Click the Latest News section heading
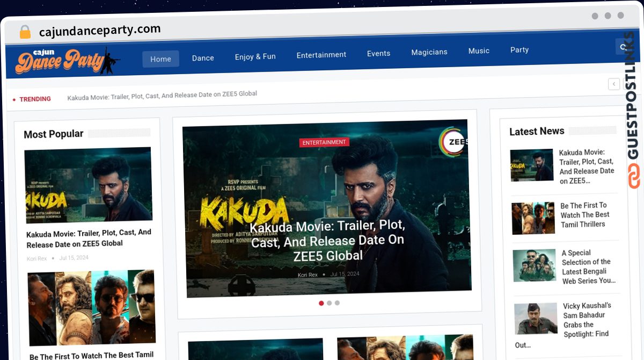 click(537, 131)
